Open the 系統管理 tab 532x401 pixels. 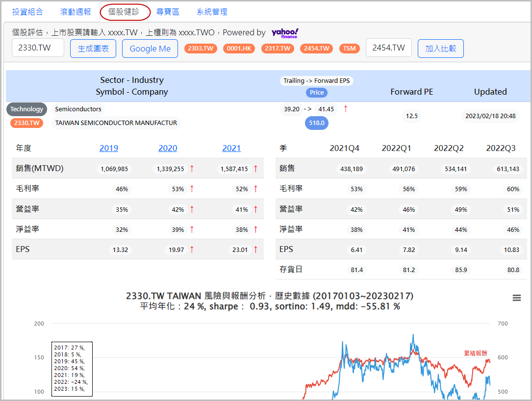pos(212,12)
